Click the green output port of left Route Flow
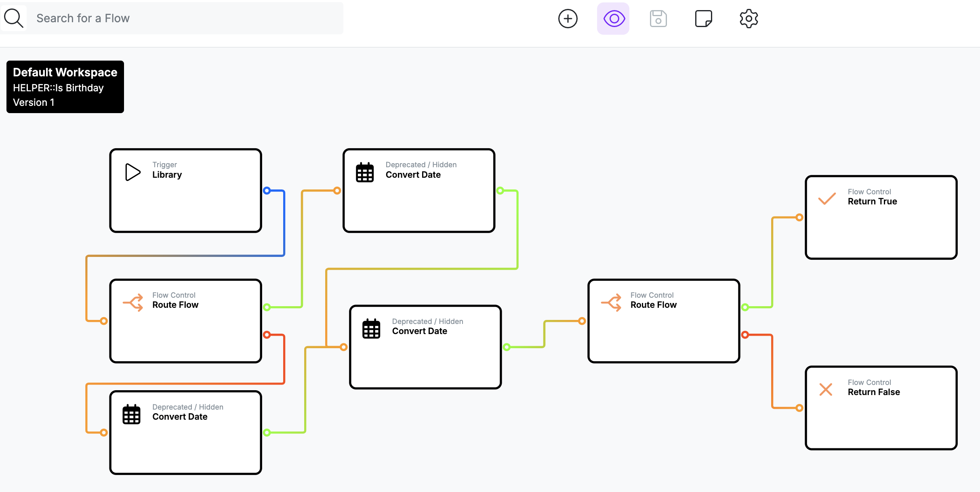980x492 pixels. click(x=267, y=307)
